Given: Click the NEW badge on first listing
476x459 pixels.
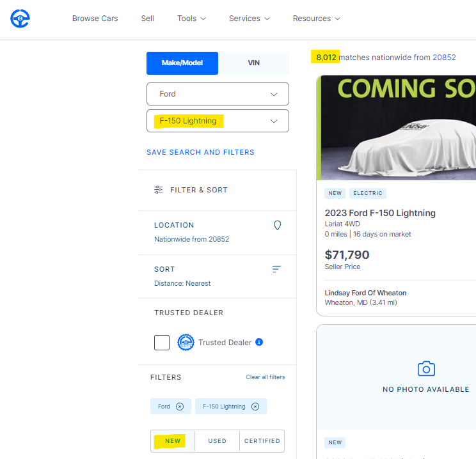Looking at the screenshot, I should click(335, 193).
